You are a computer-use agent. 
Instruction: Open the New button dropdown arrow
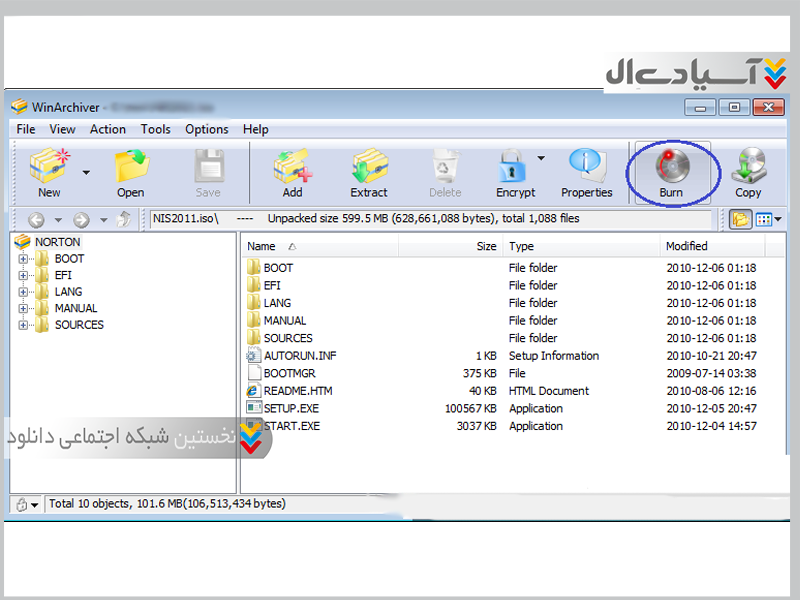coord(86,172)
